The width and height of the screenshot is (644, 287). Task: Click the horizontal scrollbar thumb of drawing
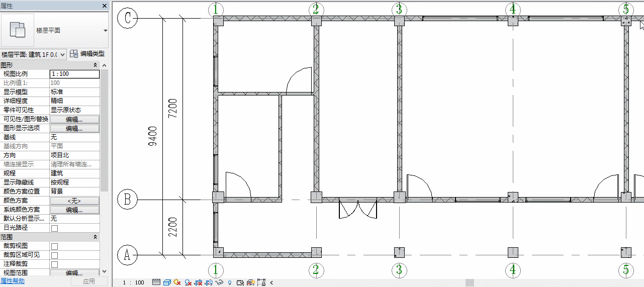point(470,282)
